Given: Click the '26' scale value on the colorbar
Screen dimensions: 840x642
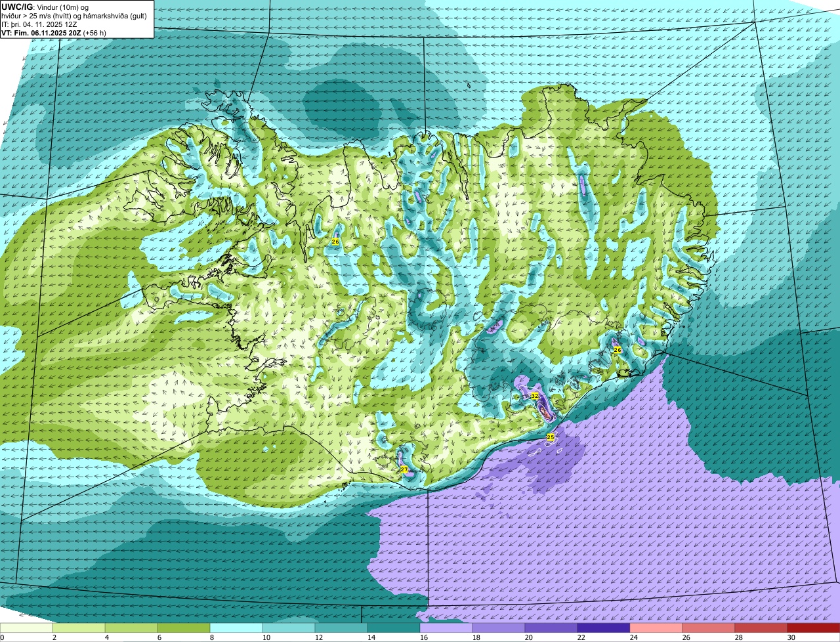Looking at the screenshot, I should pos(686,637).
